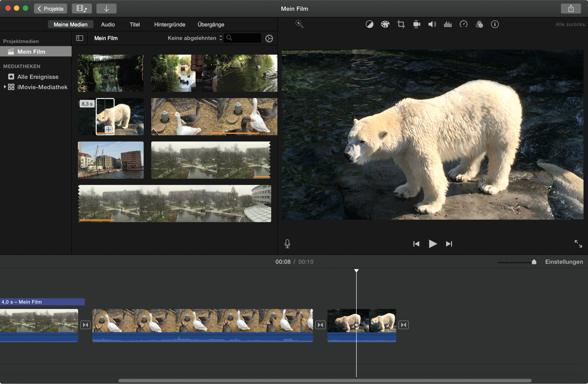
Task: Open the color correction palette tool
Action: [x=385, y=24]
